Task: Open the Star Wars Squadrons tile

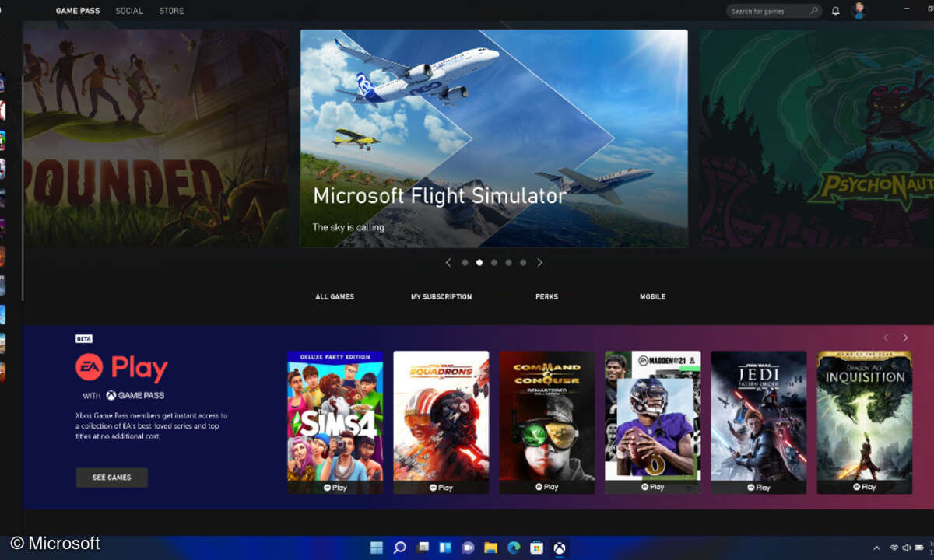Action: (441, 422)
